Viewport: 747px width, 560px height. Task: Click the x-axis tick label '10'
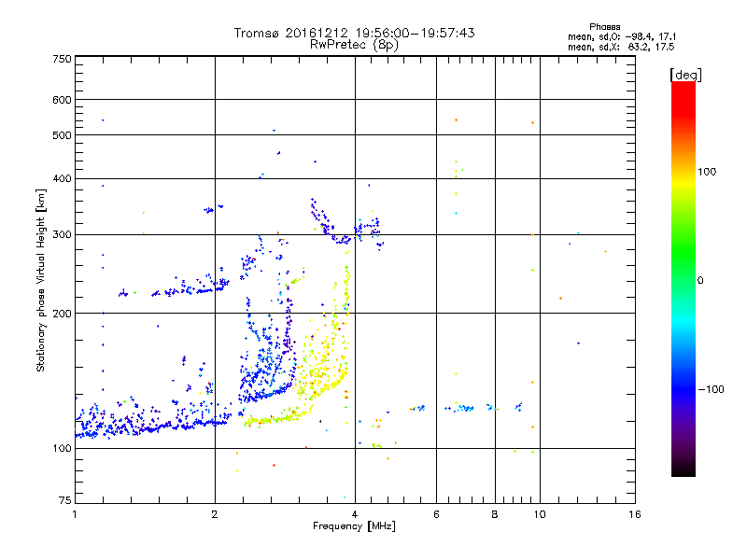[540, 514]
